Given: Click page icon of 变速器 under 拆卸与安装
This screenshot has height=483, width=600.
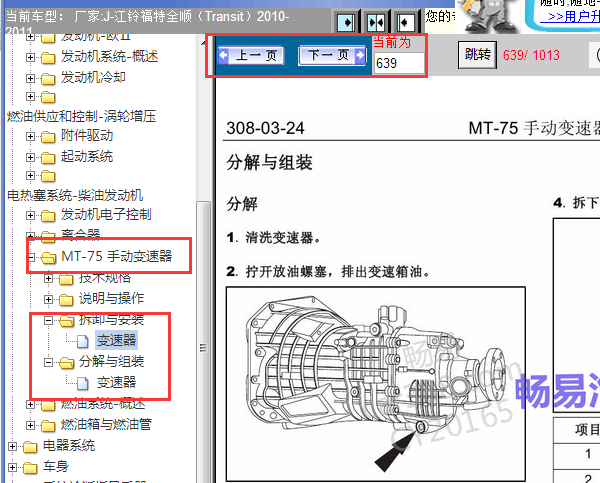Looking at the screenshot, I should (82, 341).
